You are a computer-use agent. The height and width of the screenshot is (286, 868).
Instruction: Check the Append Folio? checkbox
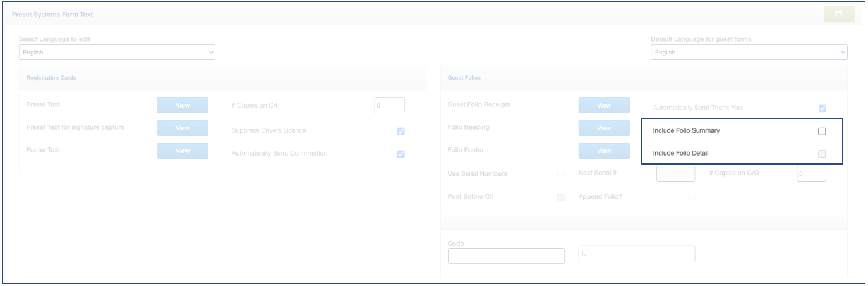point(691,197)
